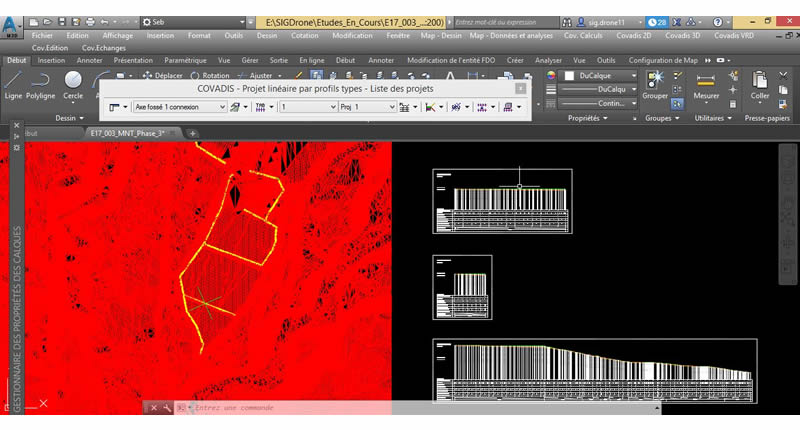This screenshot has width=800, height=430.
Task: Open the profile number dropdown showing 1
Action: (308, 107)
